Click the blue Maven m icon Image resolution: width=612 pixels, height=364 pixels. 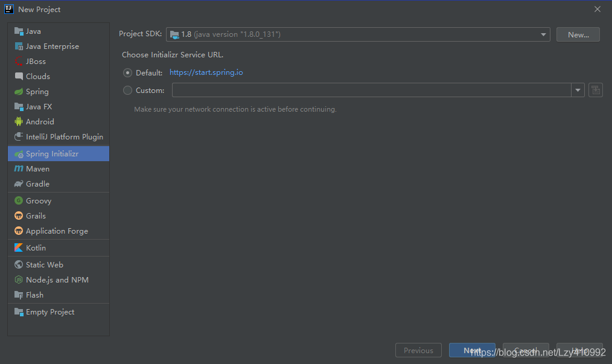(x=18, y=169)
